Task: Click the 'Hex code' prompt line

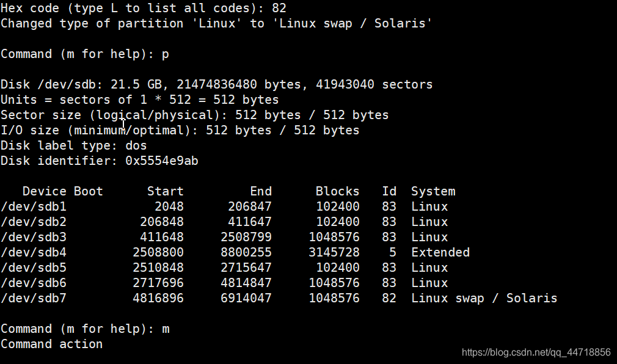Action: [143, 9]
